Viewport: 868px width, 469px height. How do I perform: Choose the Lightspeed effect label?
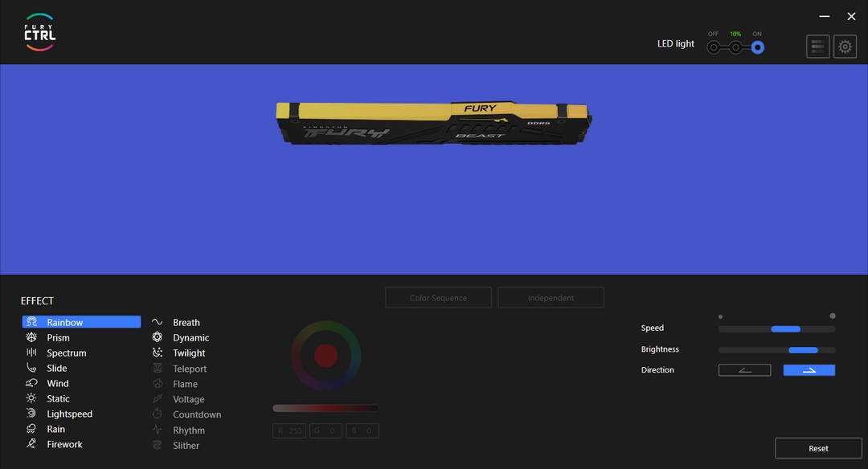[x=70, y=414]
